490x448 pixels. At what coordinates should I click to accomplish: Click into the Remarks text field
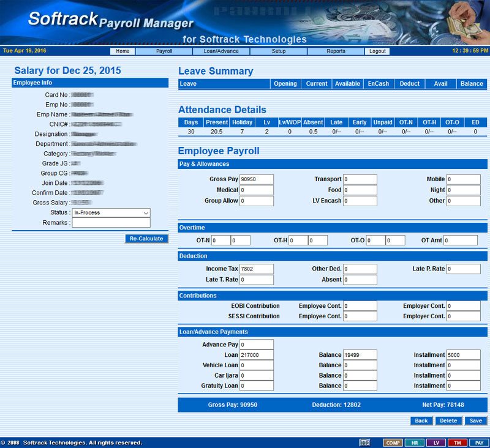pyautogui.click(x=111, y=223)
